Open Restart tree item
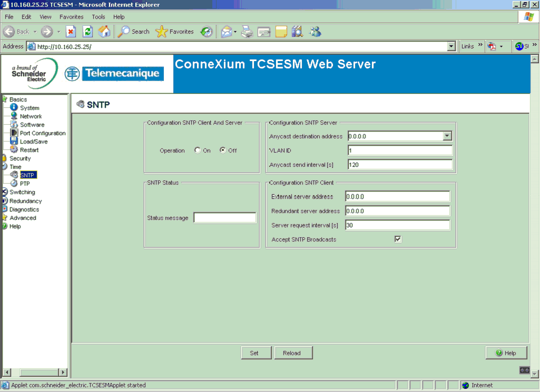 pos(29,150)
